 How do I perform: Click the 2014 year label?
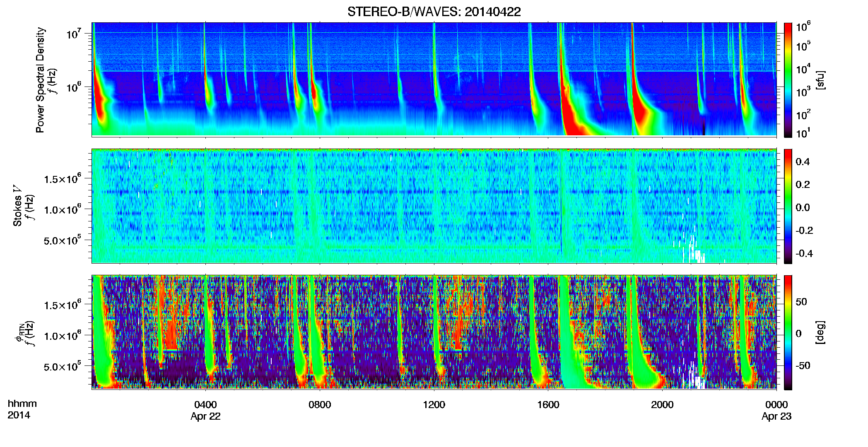click(x=19, y=415)
